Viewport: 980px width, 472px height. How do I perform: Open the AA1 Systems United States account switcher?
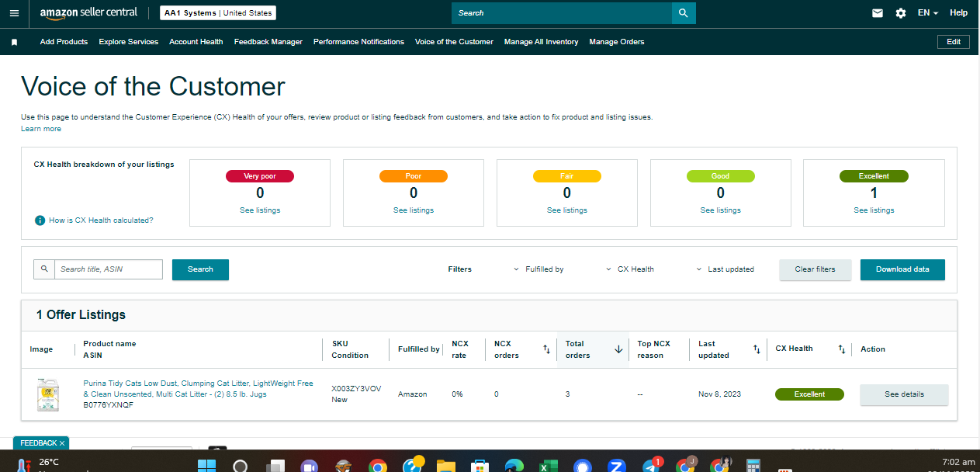[218, 13]
